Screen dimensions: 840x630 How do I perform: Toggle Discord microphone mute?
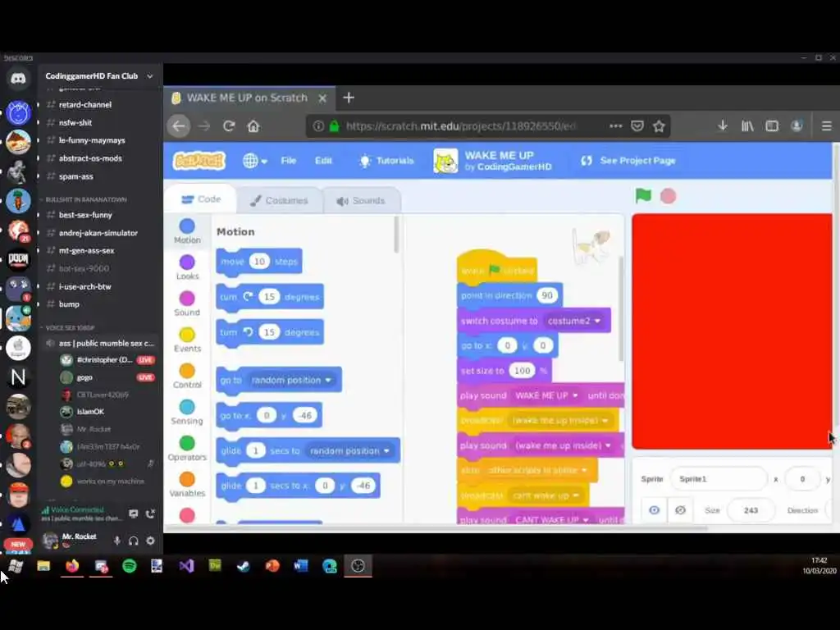116,541
